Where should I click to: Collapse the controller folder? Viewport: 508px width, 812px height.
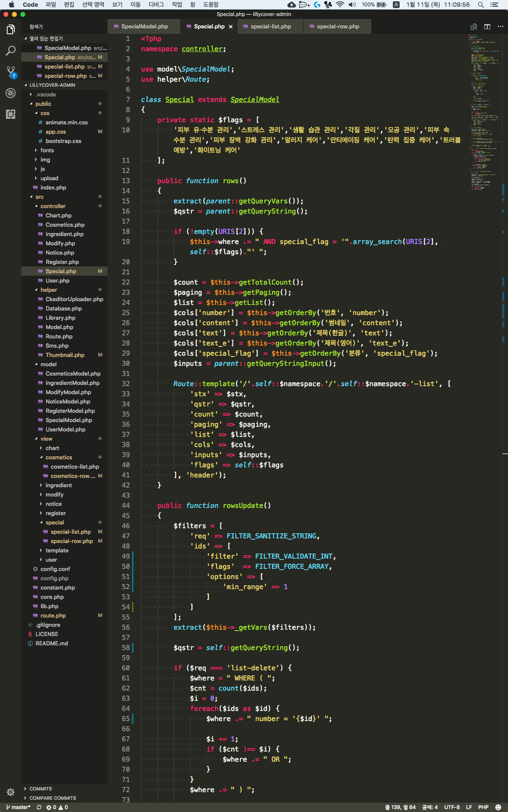[x=53, y=206]
